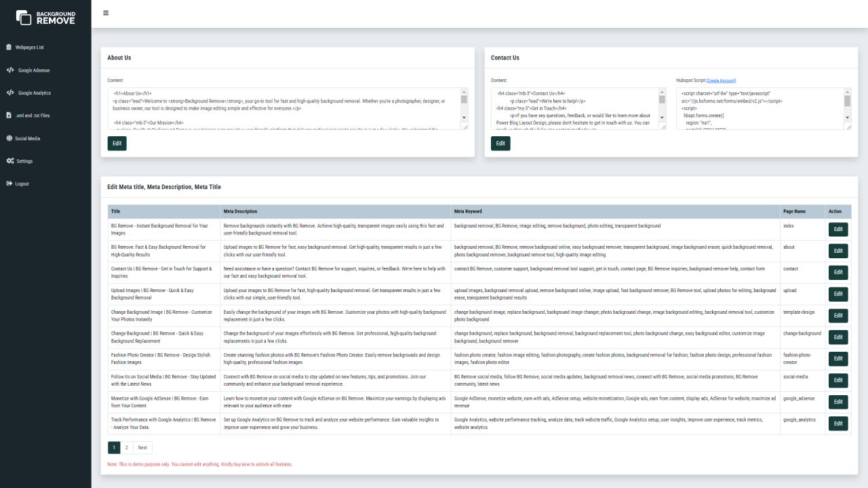The width and height of the screenshot is (868, 488).
Task: Click the 'Edit Meta title, Meta Description' heading
Action: (164, 187)
